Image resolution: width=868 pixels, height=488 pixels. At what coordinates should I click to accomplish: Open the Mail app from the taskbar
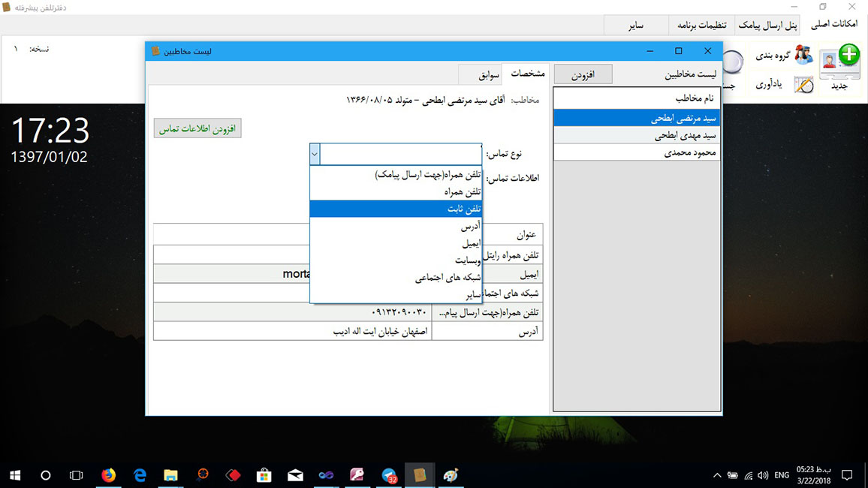click(x=295, y=474)
